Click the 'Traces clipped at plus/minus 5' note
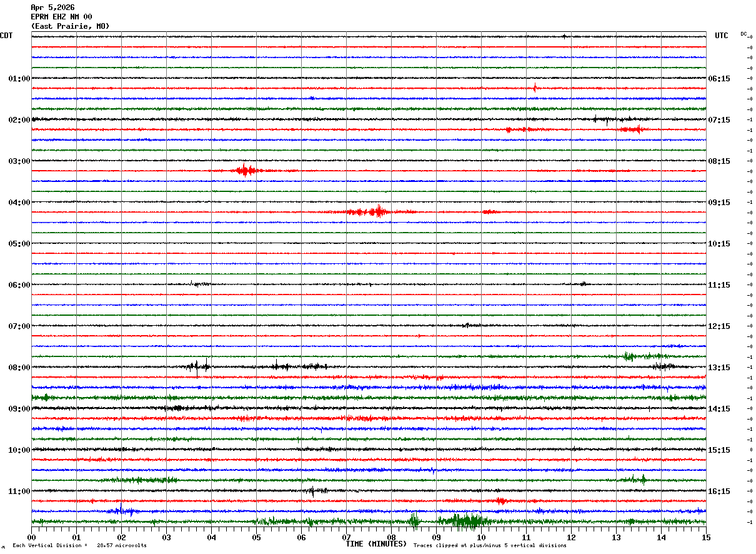The height and width of the screenshot is (554, 756). [490, 546]
